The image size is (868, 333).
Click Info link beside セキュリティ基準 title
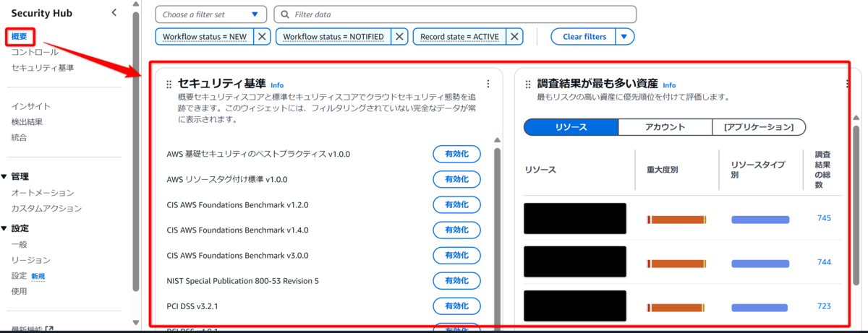(x=277, y=85)
